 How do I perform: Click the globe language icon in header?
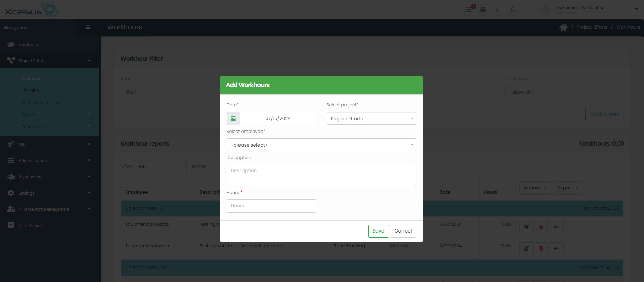point(483,10)
